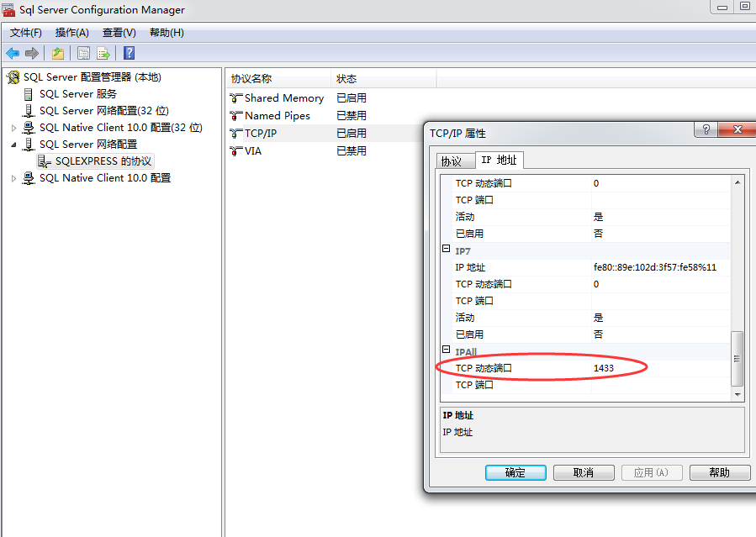
Task: Expand the SQL Native Client 10.0 配置 node
Action: pos(13,178)
